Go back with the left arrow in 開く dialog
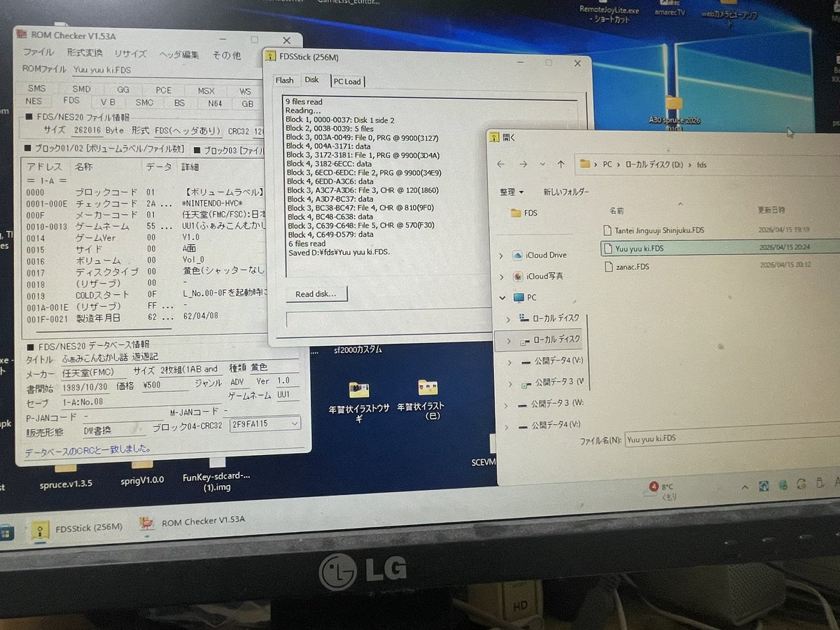Viewport: 840px width, 630px height. point(501,164)
